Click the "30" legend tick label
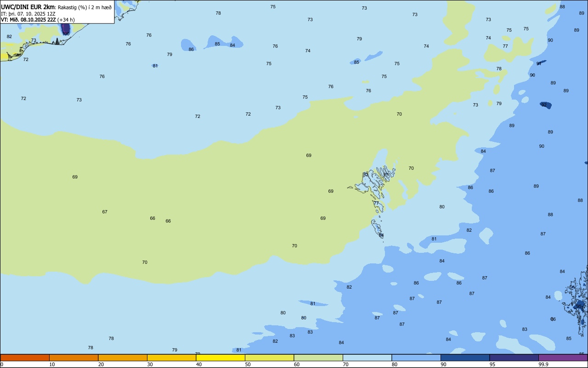The width and height of the screenshot is (588, 368). (150, 364)
